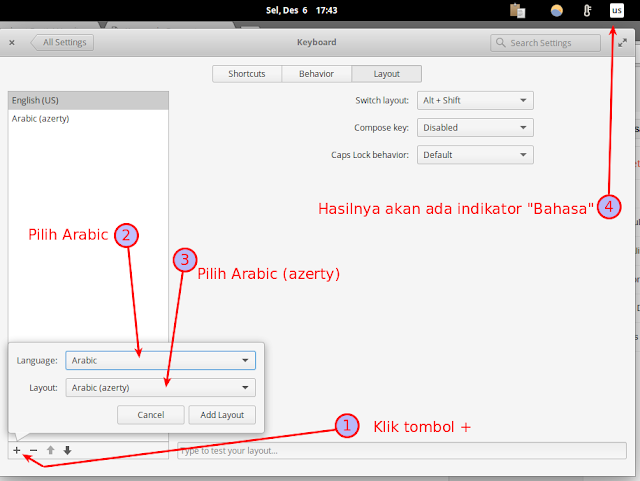The image size is (640, 481).
Task: Close the Keyboard settings window
Action: pyautogui.click(x=12, y=42)
